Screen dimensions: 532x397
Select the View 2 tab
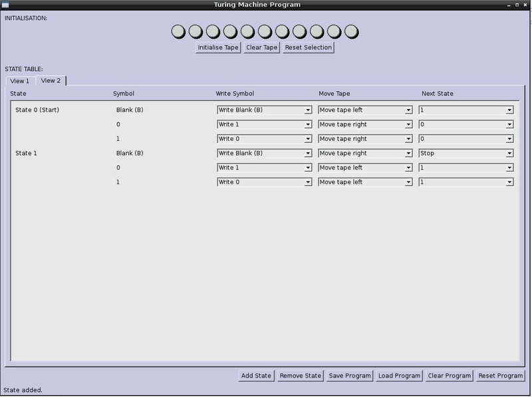51,80
